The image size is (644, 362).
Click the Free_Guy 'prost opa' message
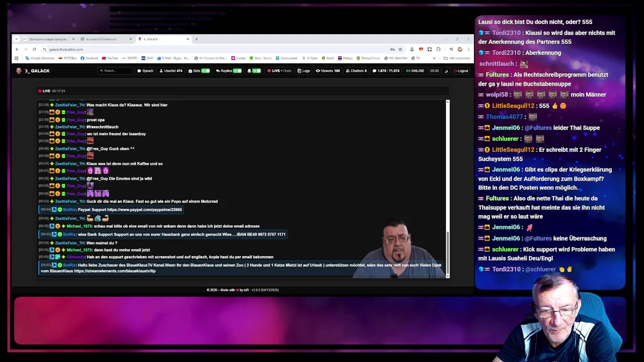[x=96, y=120]
